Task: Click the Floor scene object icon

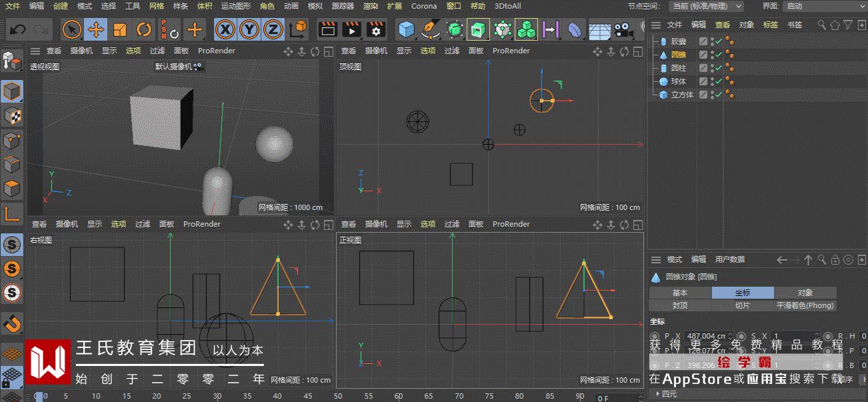Action: pyautogui.click(x=599, y=31)
